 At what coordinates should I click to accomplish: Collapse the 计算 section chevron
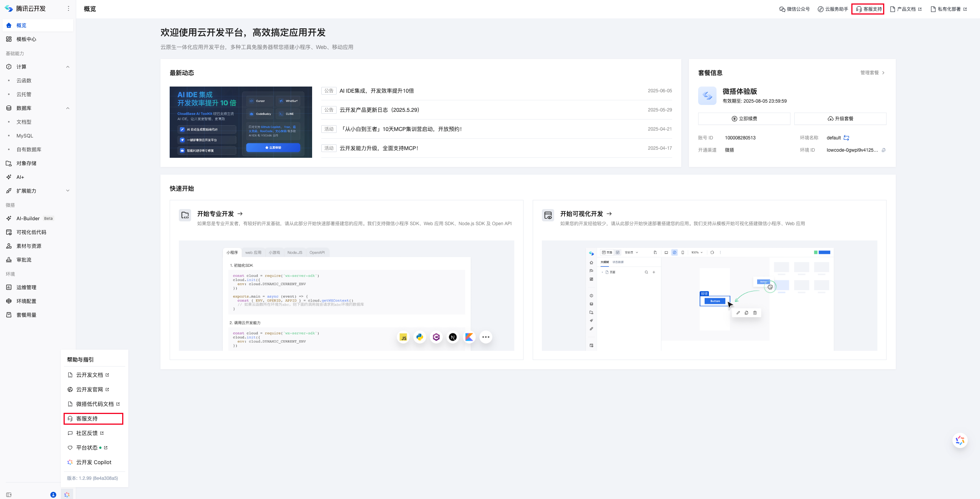point(68,67)
